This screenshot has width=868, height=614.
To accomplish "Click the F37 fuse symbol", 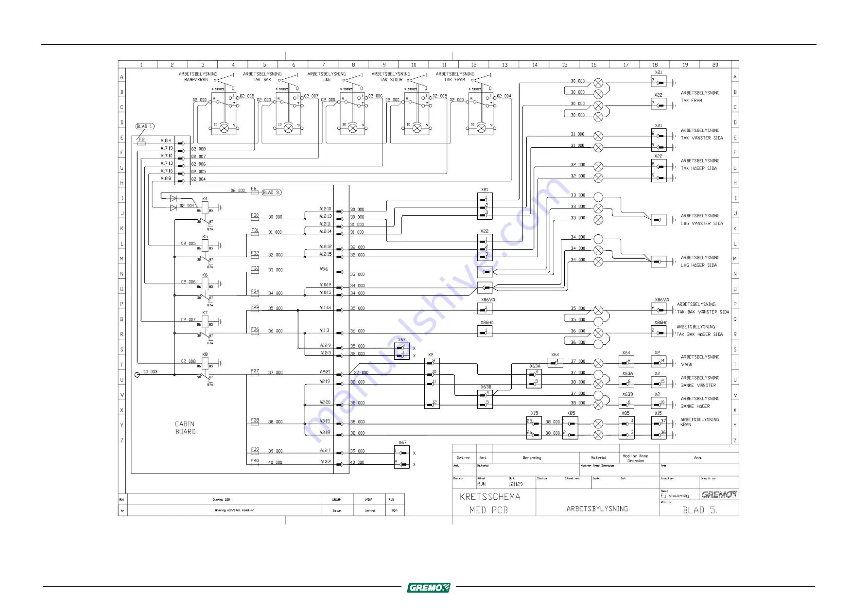I will (x=255, y=374).
